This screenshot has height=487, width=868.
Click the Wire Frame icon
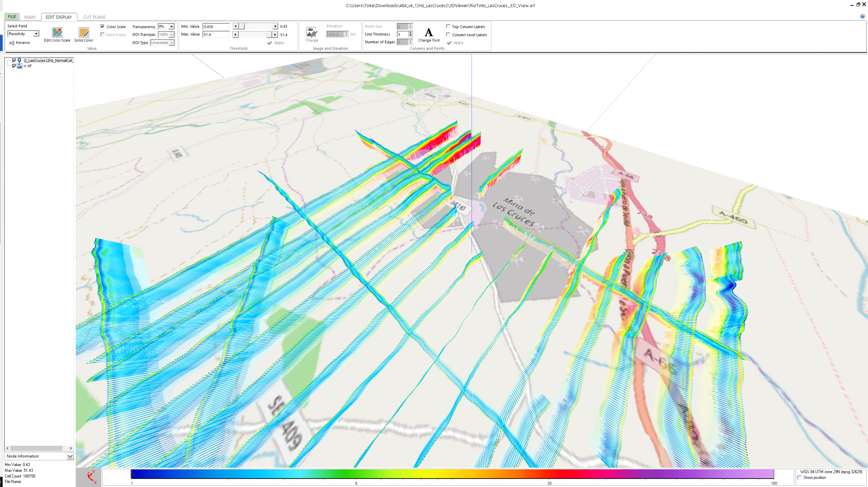(102, 34)
